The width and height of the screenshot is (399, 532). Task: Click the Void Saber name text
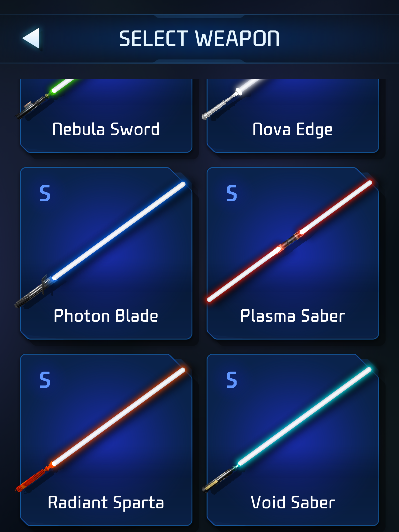pos(293,503)
